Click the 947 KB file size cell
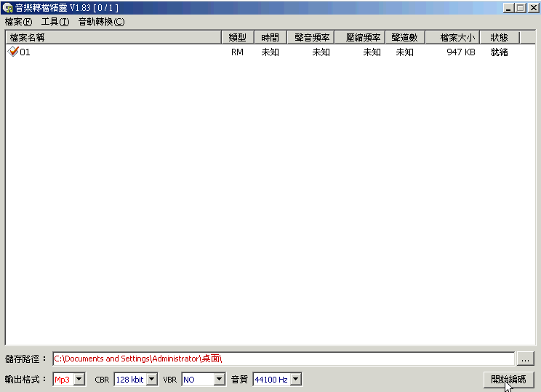This screenshot has height=392, width=541. coord(460,52)
